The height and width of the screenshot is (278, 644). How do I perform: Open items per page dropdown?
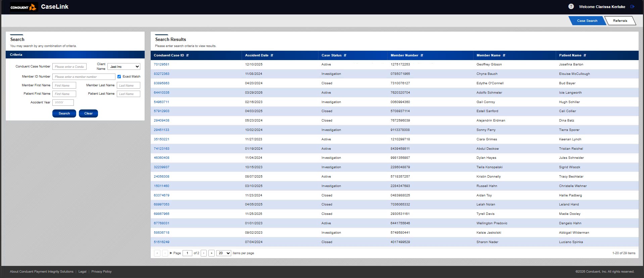(x=224, y=253)
